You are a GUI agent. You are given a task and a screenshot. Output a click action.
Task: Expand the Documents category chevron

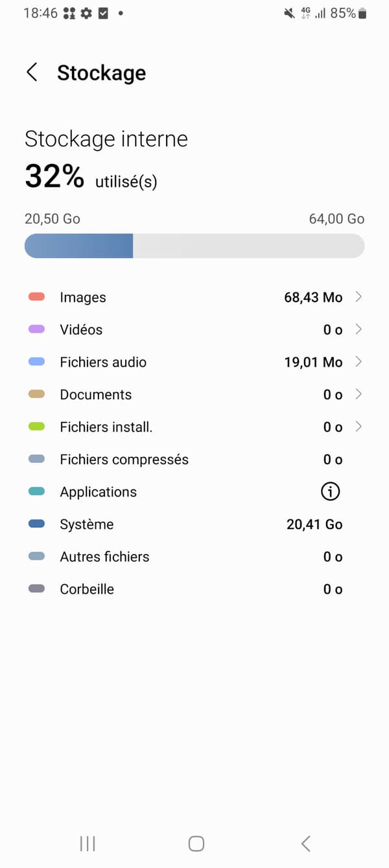click(x=359, y=395)
